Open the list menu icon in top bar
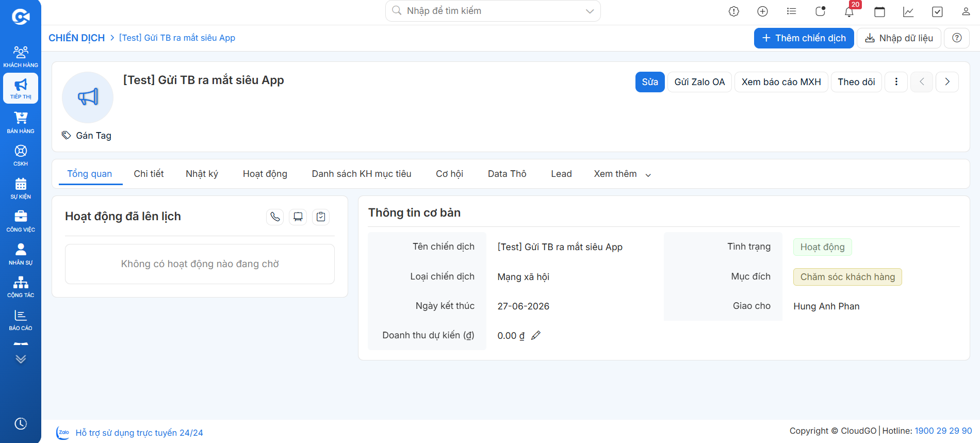The width and height of the screenshot is (980, 443). 792,11
